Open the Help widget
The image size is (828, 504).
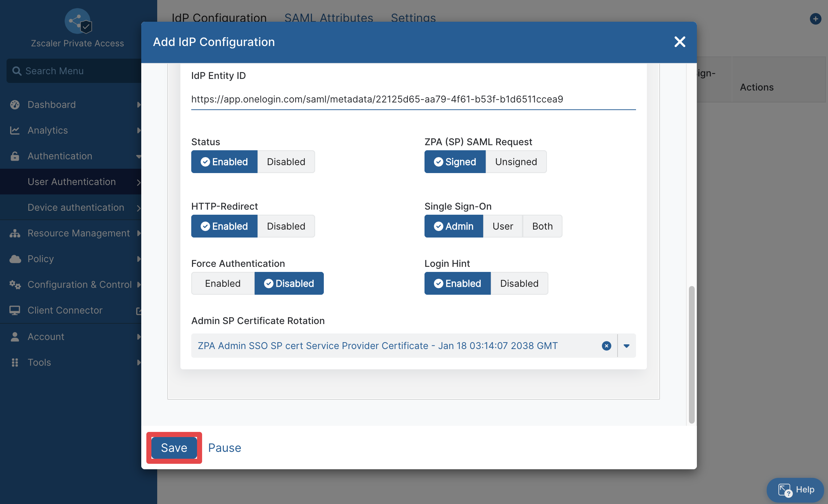795,490
